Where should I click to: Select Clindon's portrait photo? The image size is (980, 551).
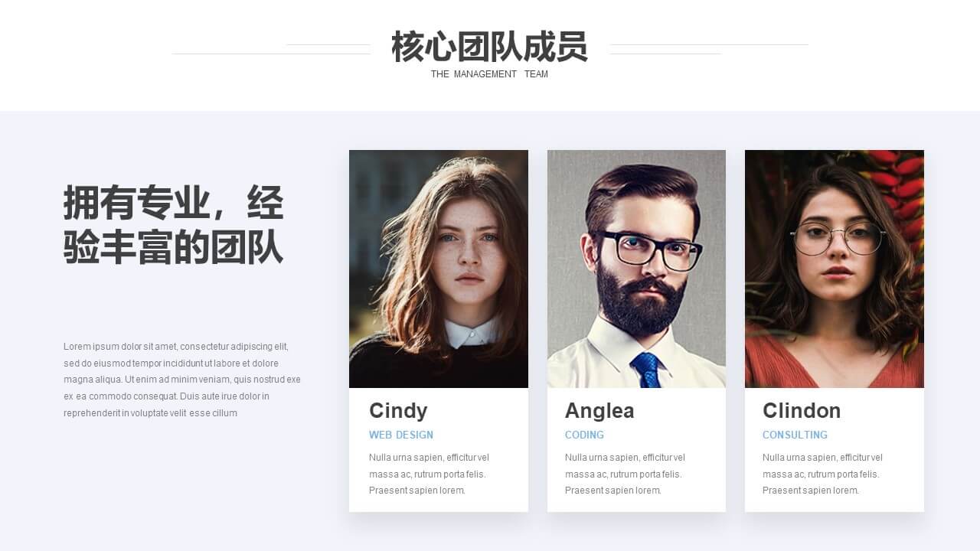click(835, 269)
